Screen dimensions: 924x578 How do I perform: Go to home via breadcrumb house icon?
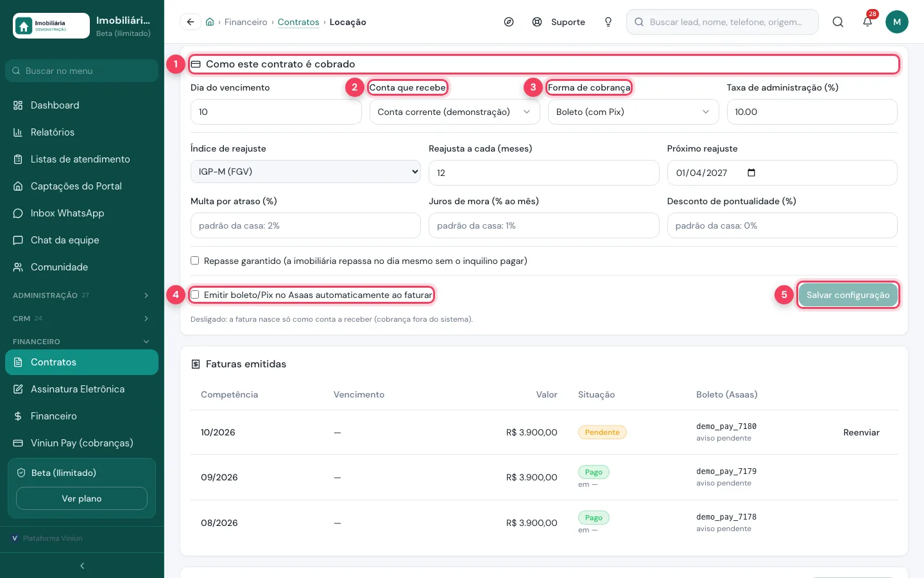click(210, 22)
